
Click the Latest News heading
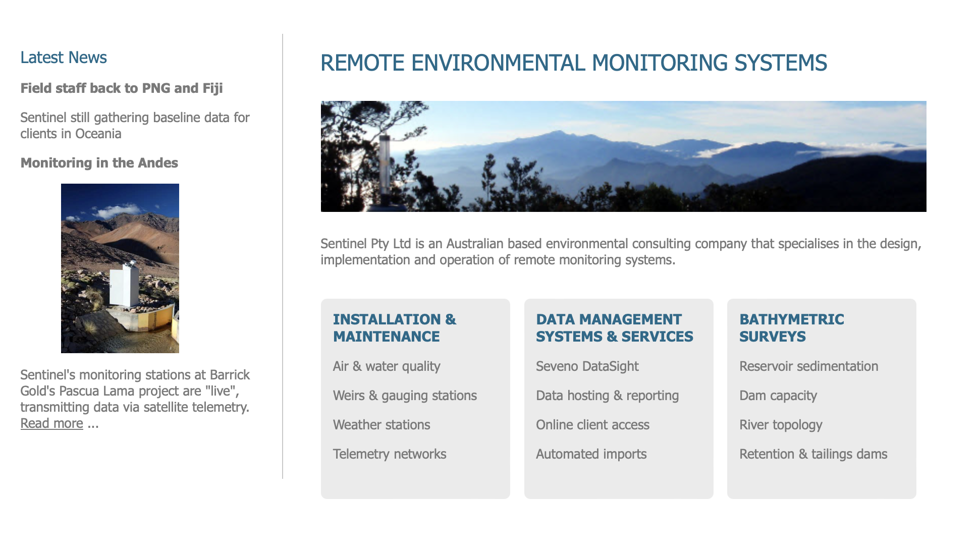click(x=64, y=58)
